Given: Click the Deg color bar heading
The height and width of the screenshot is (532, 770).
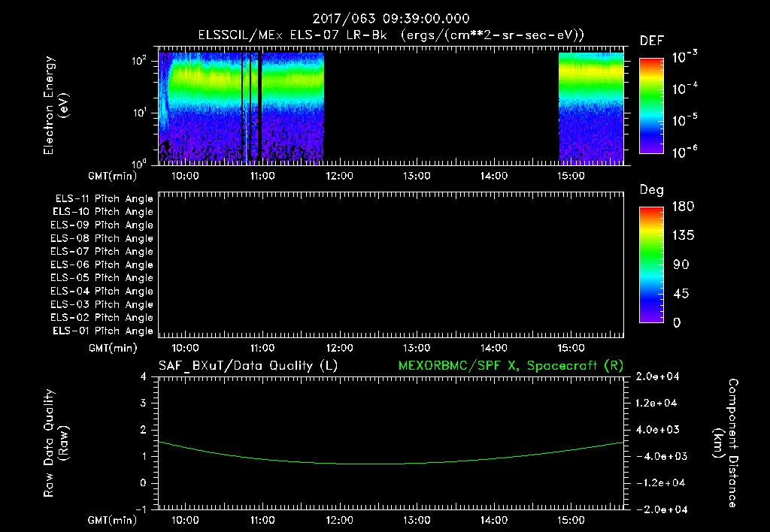Looking at the screenshot, I should point(652,190).
